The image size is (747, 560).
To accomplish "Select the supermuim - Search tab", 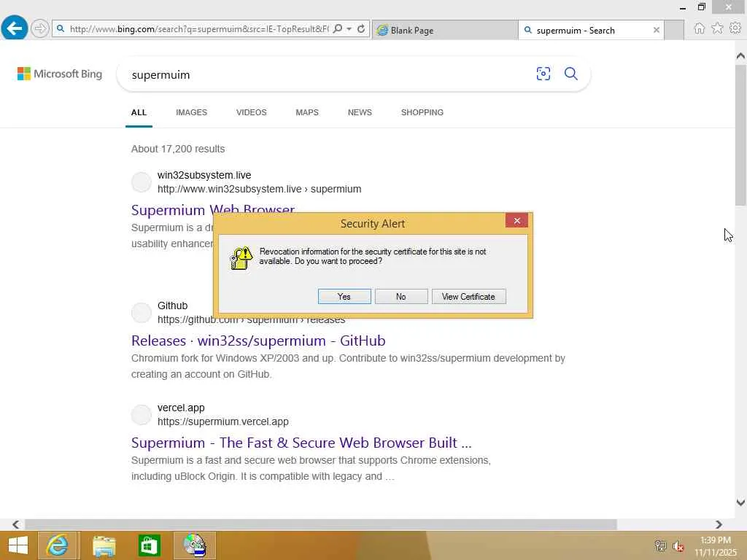I will [x=591, y=30].
